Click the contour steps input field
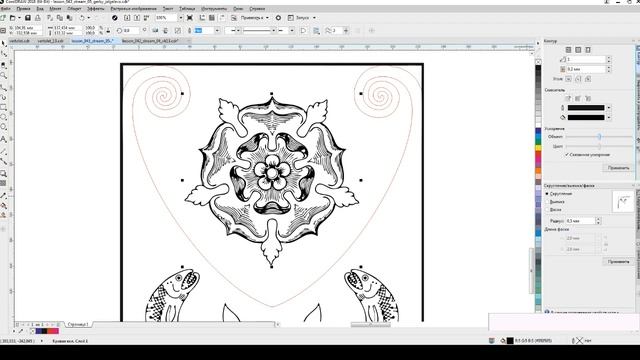 point(586,60)
